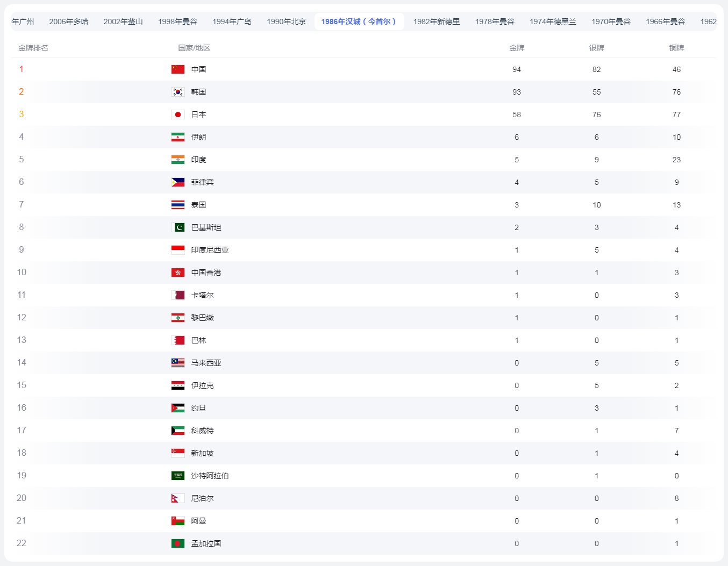The height and width of the screenshot is (566, 728).
Task: Click the country name 伊朗
Action: click(198, 137)
